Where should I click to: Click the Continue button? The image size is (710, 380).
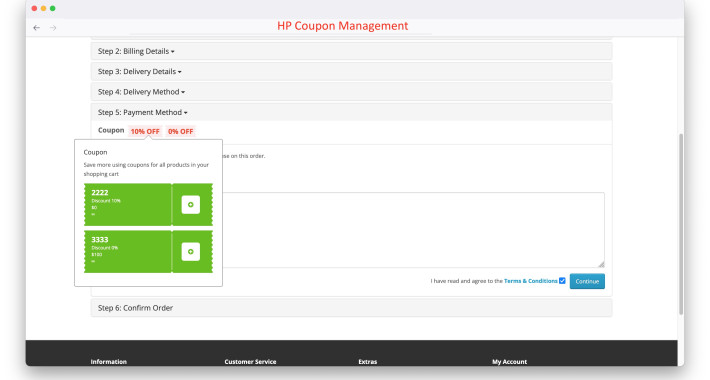click(x=587, y=281)
